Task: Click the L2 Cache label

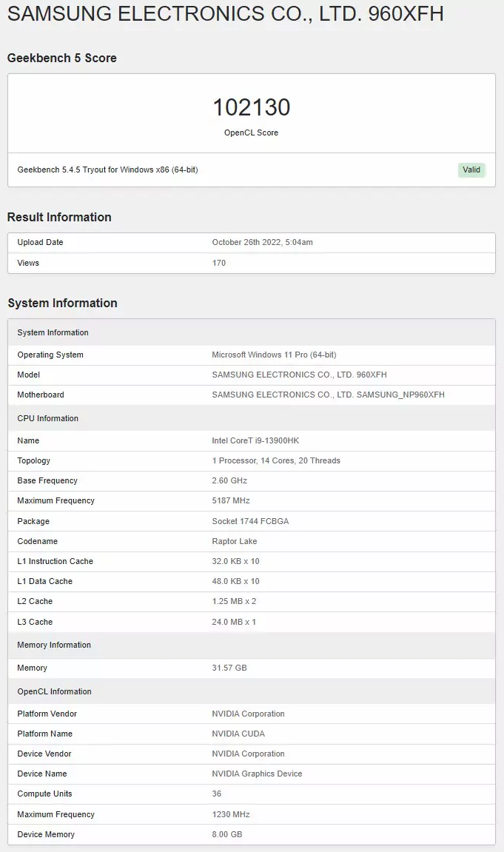Action: [35, 602]
